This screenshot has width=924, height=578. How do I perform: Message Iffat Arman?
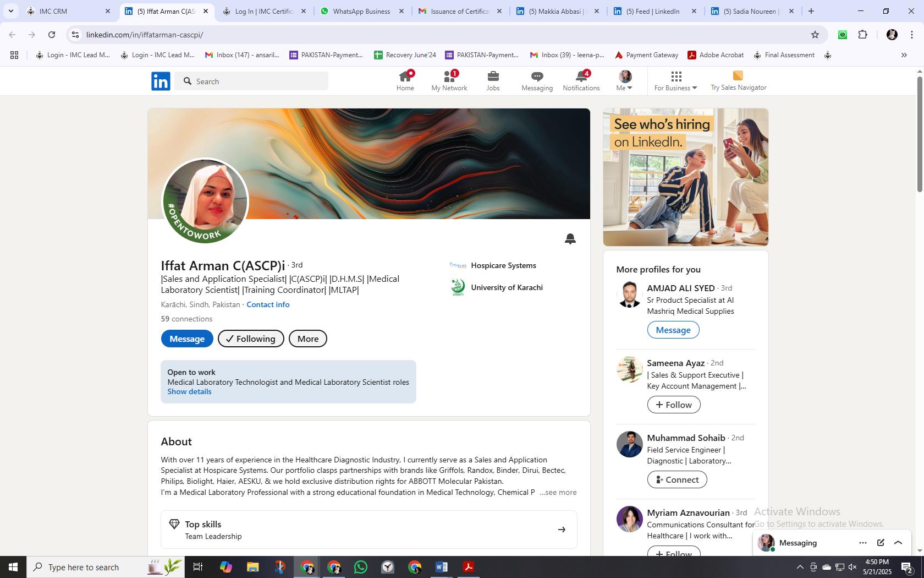coord(187,339)
